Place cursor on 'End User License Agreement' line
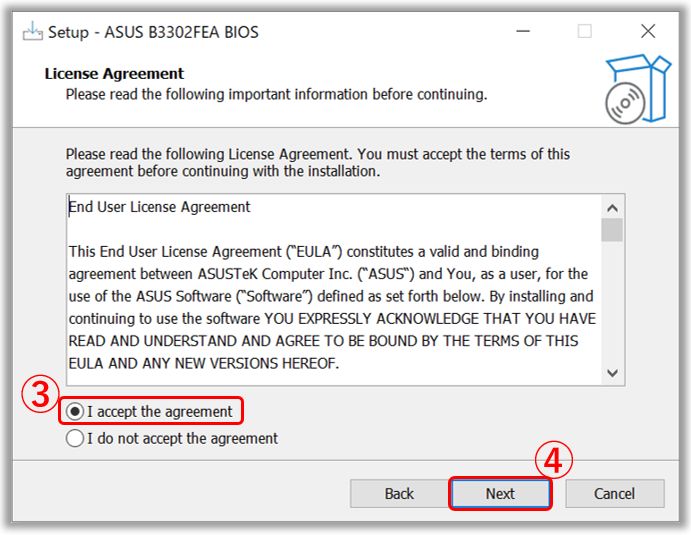The height and width of the screenshot is (535, 691). (160, 207)
